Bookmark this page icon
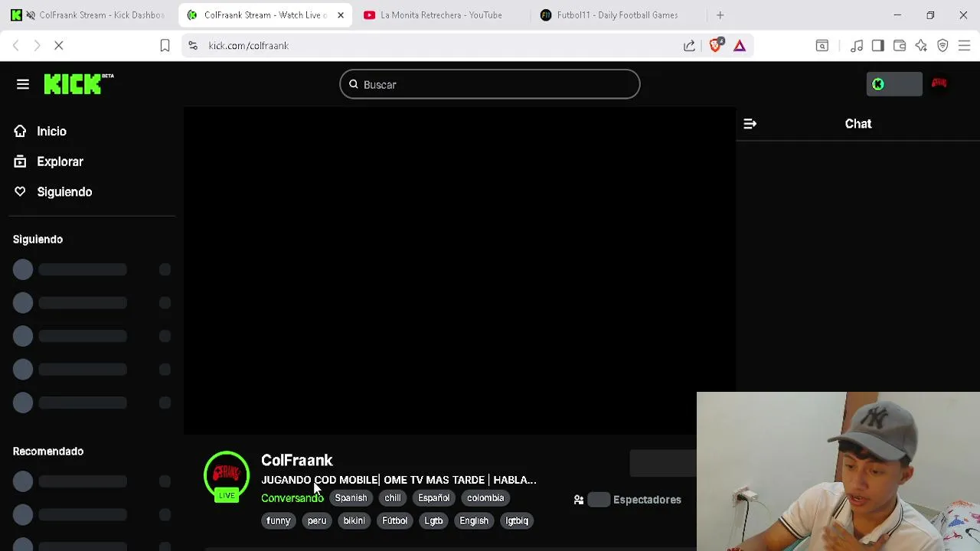 pos(165,46)
